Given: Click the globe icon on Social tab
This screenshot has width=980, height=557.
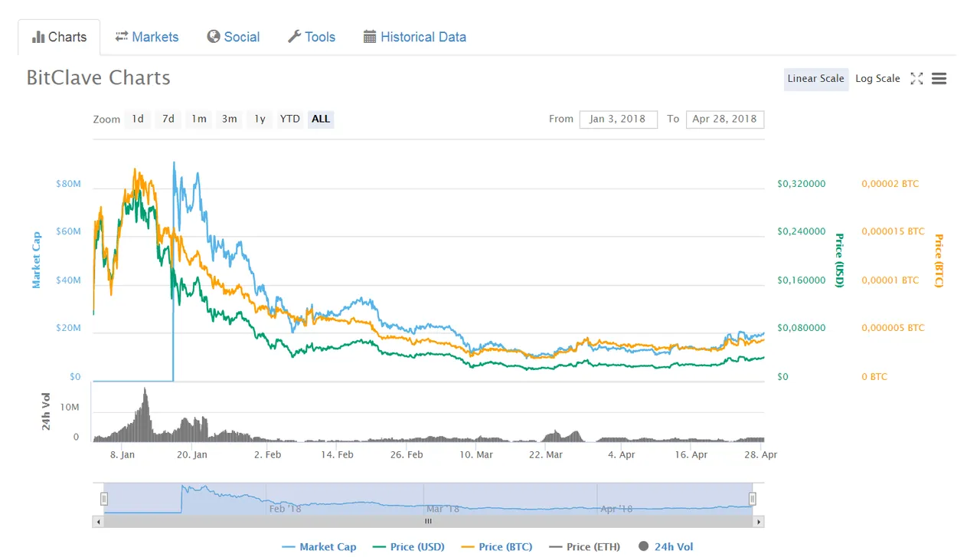Looking at the screenshot, I should 214,37.
